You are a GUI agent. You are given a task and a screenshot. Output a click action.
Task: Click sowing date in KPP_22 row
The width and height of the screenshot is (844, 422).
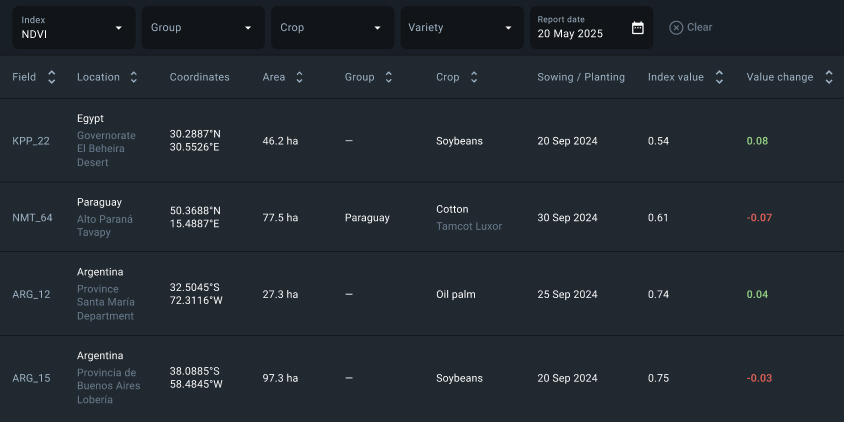567,141
